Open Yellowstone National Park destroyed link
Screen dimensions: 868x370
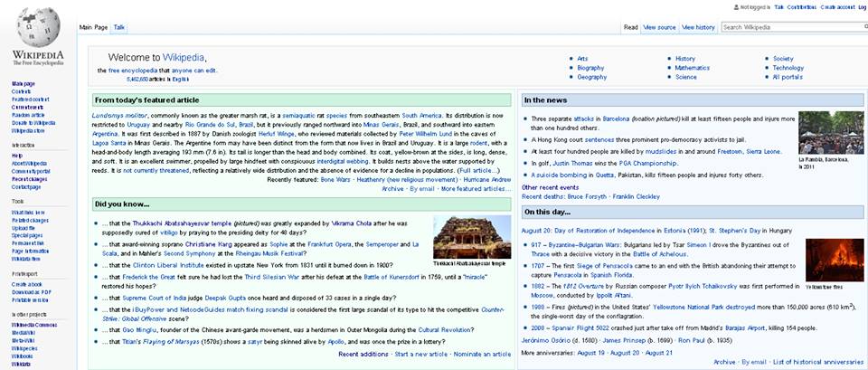pyautogui.click(x=704, y=307)
